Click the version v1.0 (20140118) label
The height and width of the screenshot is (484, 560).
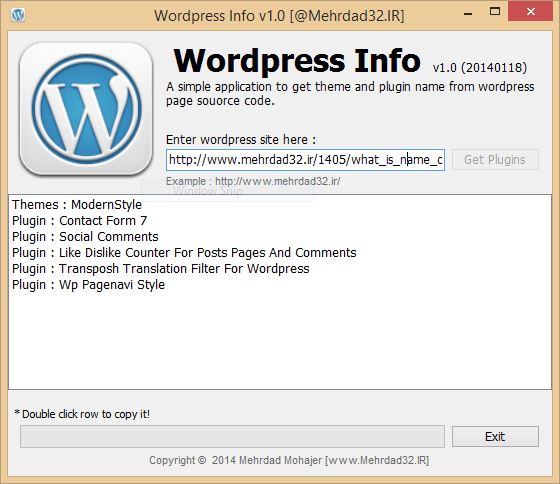pos(480,67)
